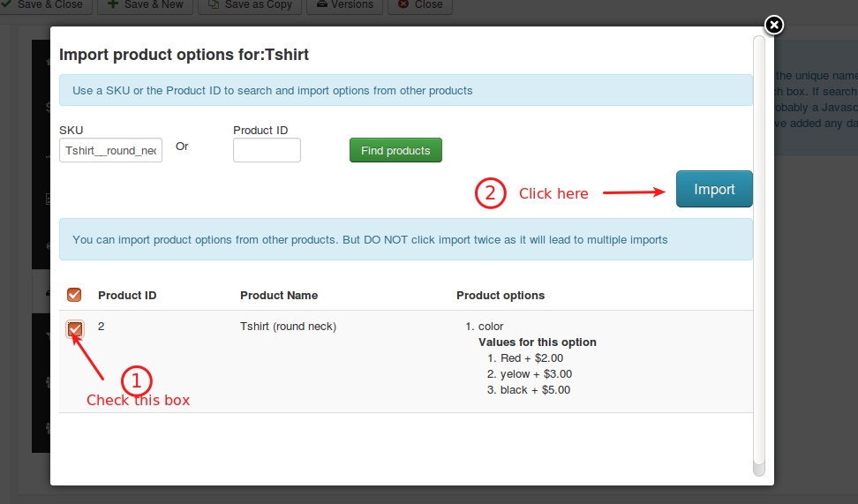Click the color option entry
The width and height of the screenshot is (858, 504).
click(491, 327)
